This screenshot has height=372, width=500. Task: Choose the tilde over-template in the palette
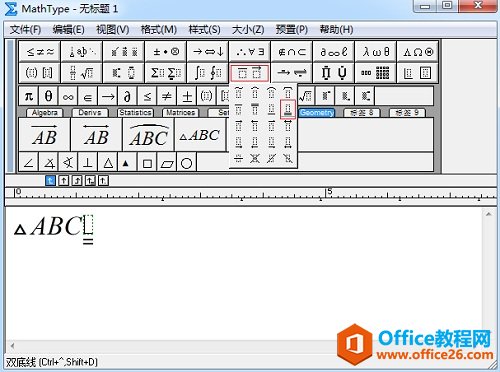coord(239,92)
